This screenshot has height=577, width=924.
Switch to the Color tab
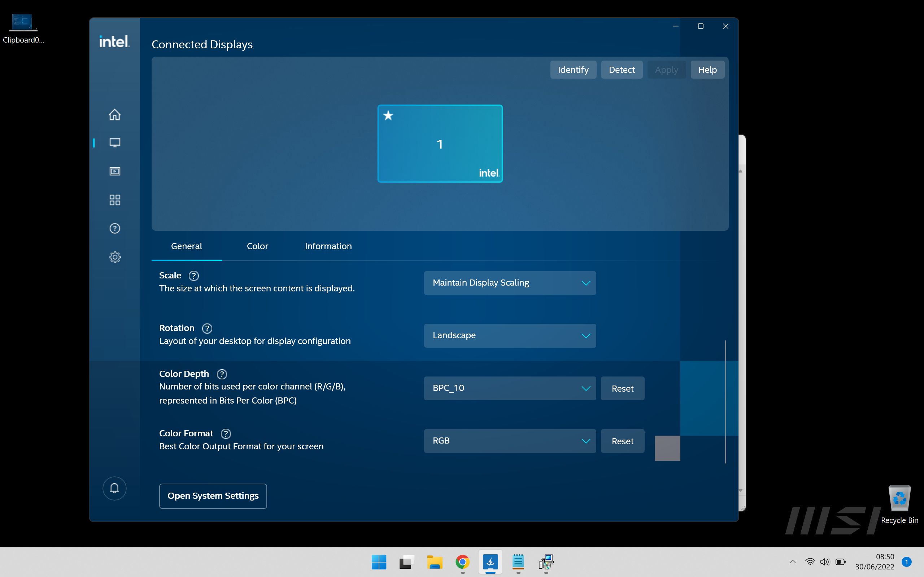[257, 246]
